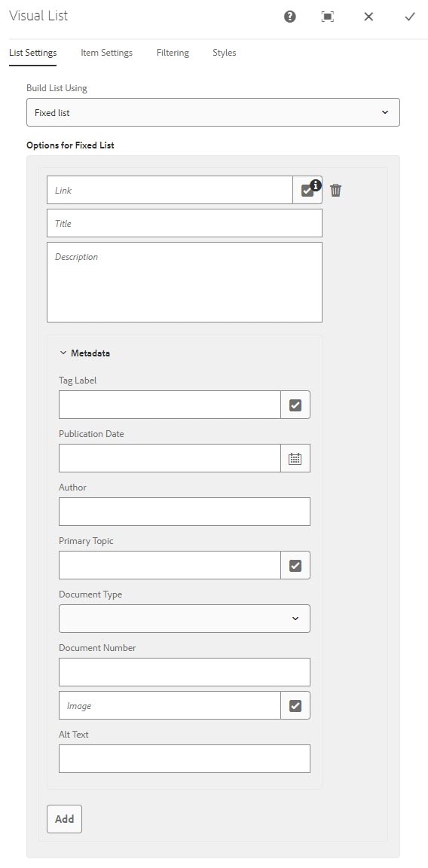Cancel dialog with the X icon

368,17
